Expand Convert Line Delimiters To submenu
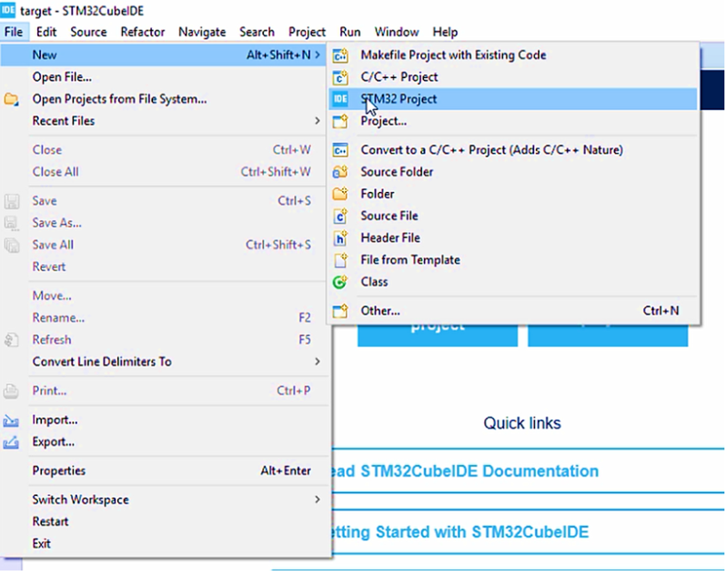Screen dimensions: 728x575 [x=318, y=361]
